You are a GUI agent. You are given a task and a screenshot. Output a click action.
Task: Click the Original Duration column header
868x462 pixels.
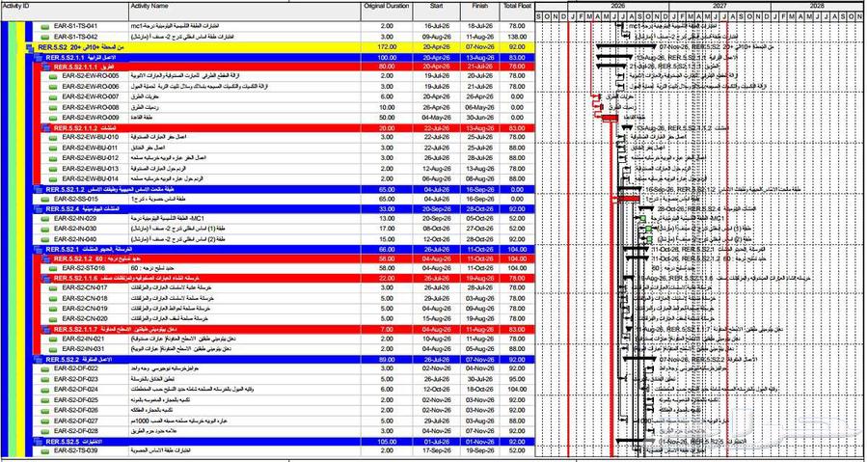[x=387, y=12]
